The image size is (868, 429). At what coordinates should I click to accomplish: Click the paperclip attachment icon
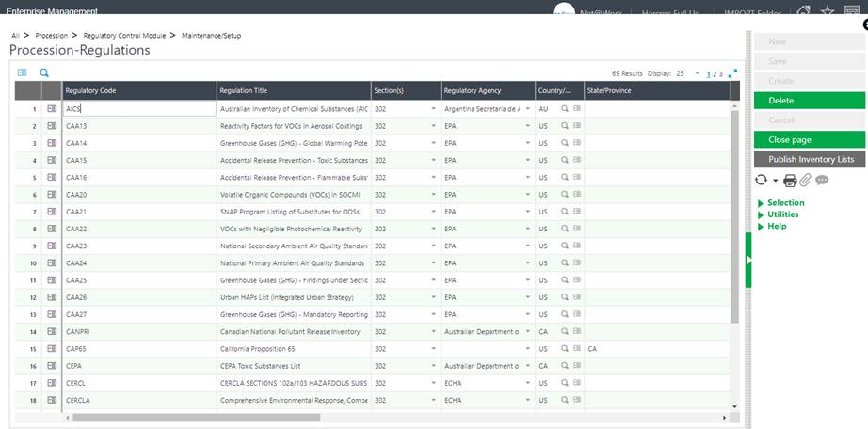(805, 180)
